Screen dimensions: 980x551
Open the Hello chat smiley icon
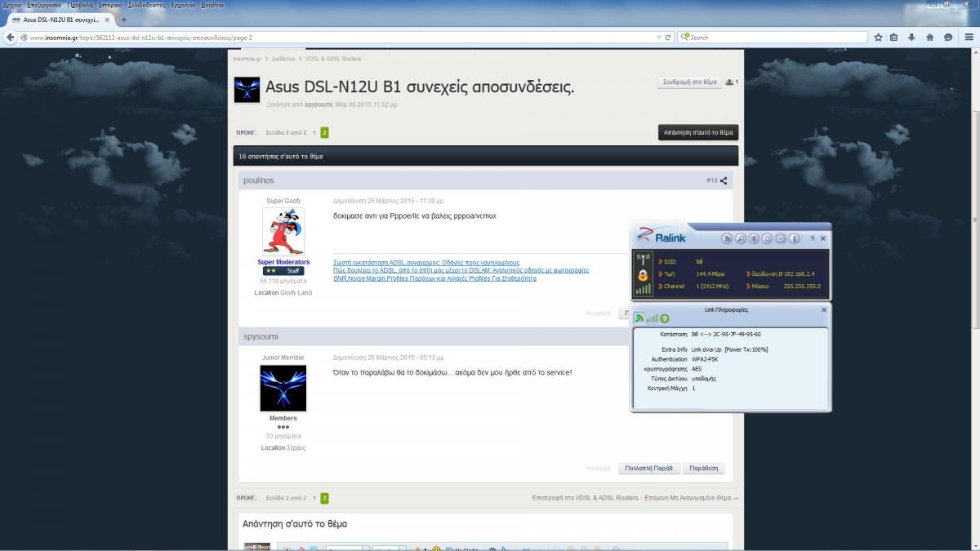pos(948,37)
